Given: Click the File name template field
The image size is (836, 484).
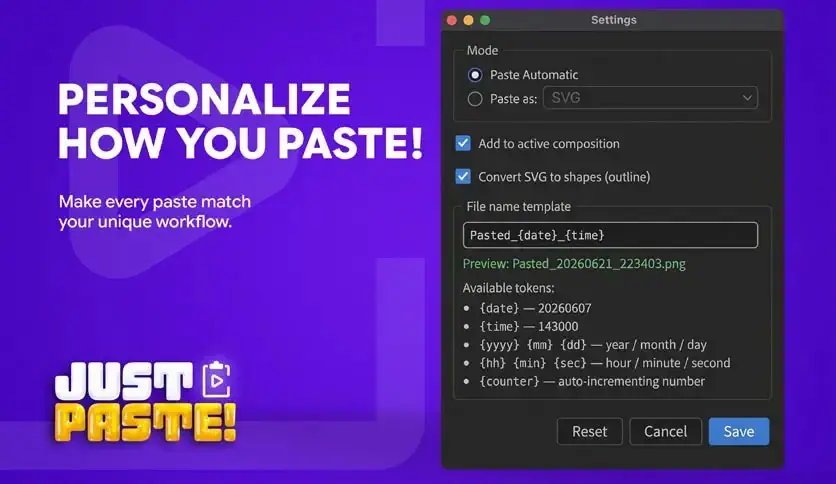Looking at the screenshot, I should coord(610,235).
